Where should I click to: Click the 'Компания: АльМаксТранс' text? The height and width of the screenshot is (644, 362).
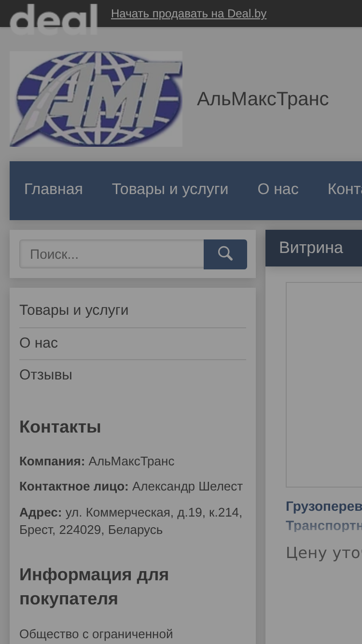97,461
